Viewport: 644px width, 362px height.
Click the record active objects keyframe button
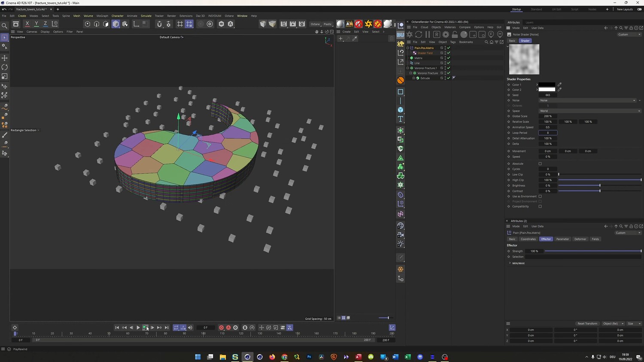222,328
